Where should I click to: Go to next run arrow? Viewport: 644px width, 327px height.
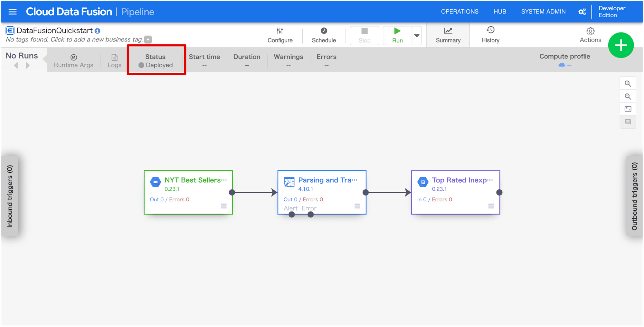click(x=28, y=66)
